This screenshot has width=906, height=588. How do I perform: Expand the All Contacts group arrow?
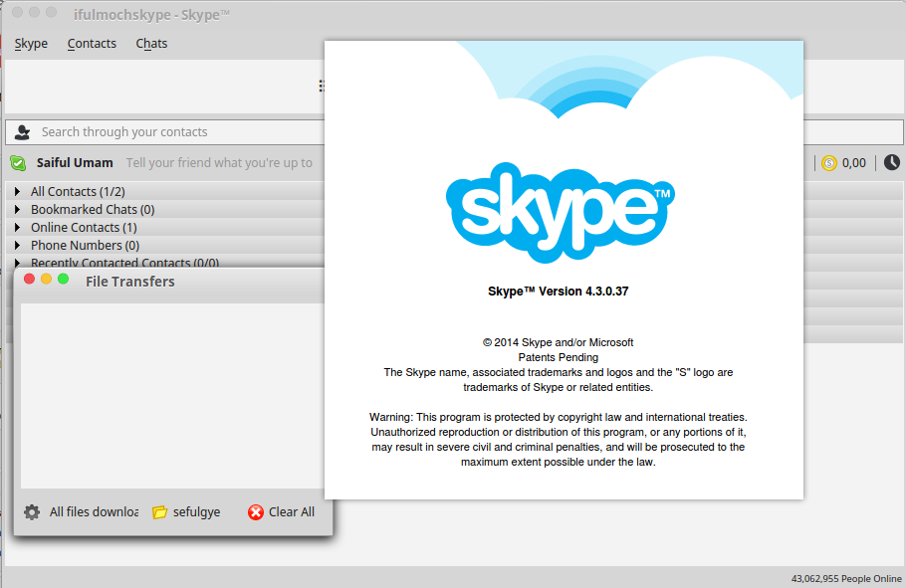pyautogui.click(x=17, y=191)
